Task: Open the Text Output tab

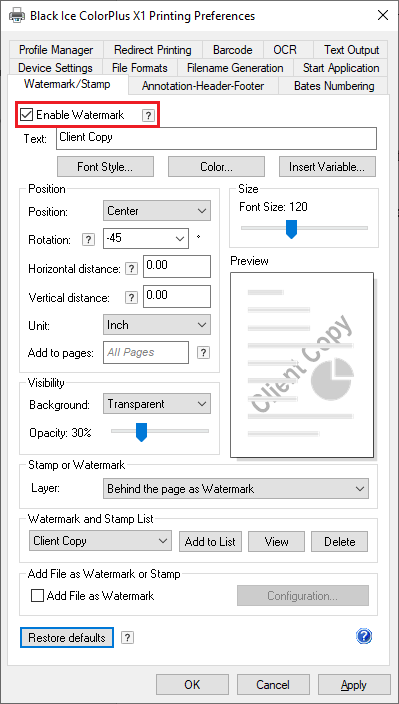Action: point(351,50)
